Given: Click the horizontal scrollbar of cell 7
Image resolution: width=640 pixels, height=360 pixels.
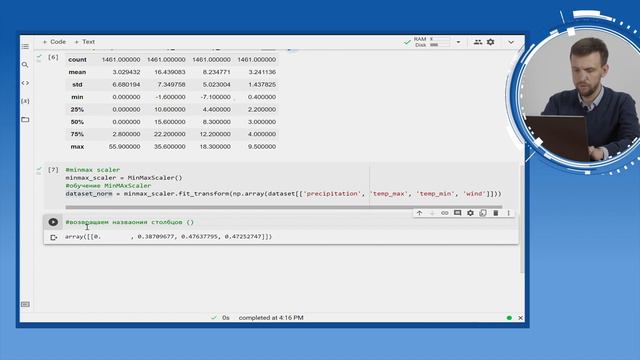Looking at the screenshot, I should coord(284,207).
